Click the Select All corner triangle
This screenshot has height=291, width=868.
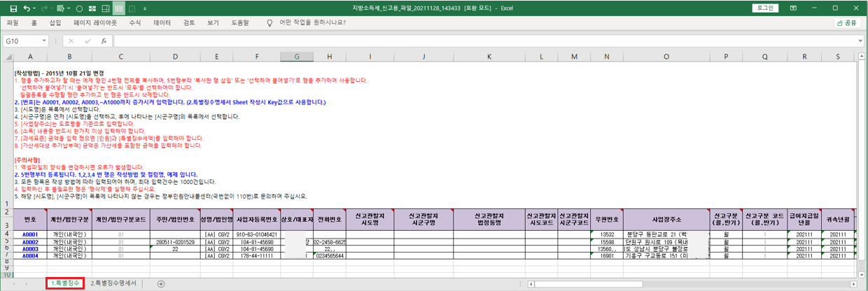pyautogui.click(x=6, y=57)
